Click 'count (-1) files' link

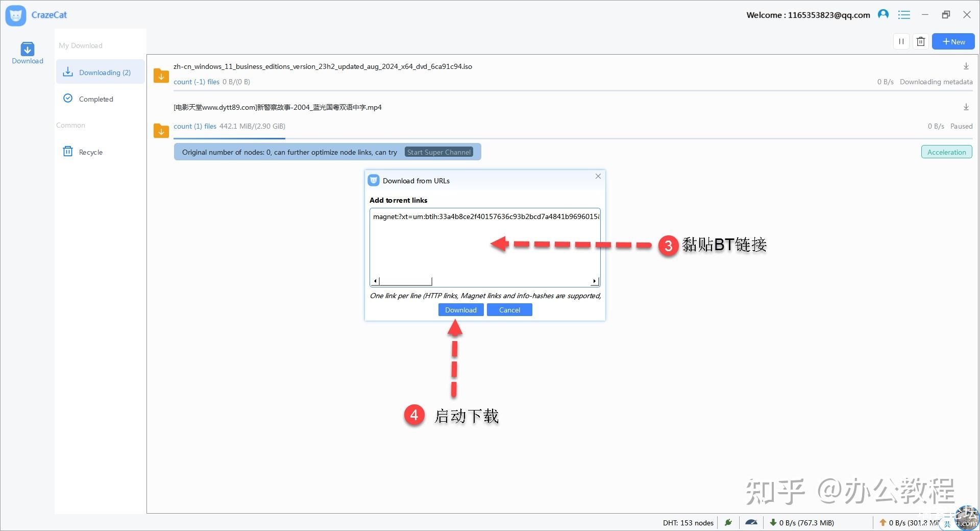[x=197, y=82]
